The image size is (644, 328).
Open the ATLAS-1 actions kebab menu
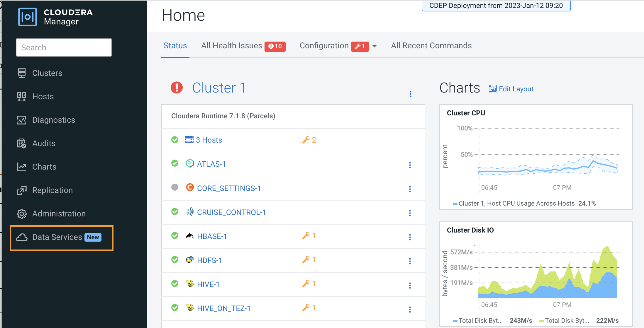coord(410,165)
